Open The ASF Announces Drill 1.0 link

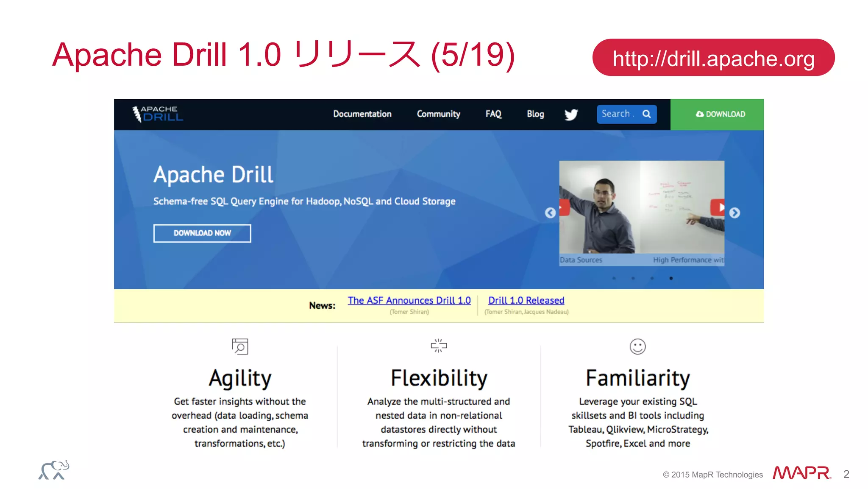point(409,300)
